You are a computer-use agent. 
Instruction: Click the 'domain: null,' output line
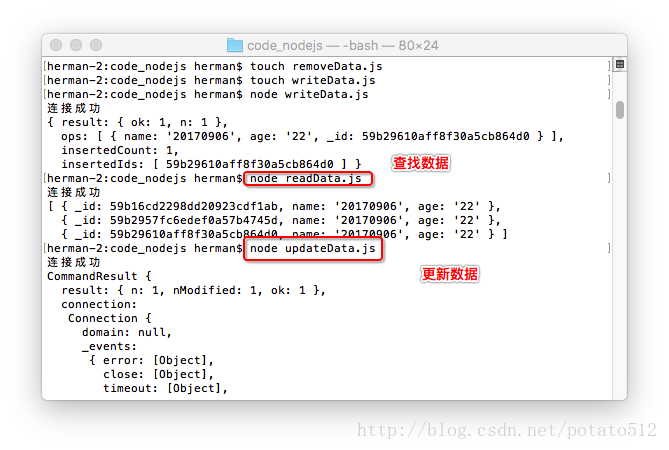click(x=127, y=332)
